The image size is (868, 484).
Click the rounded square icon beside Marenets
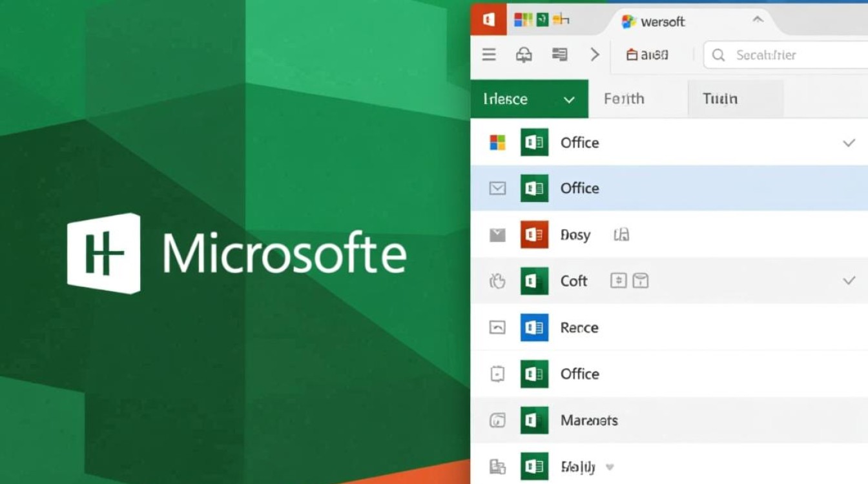tap(497, 421)
